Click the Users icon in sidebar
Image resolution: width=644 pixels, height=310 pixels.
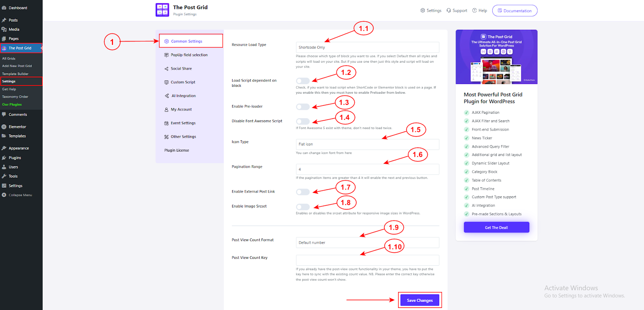tap(4, 167)
